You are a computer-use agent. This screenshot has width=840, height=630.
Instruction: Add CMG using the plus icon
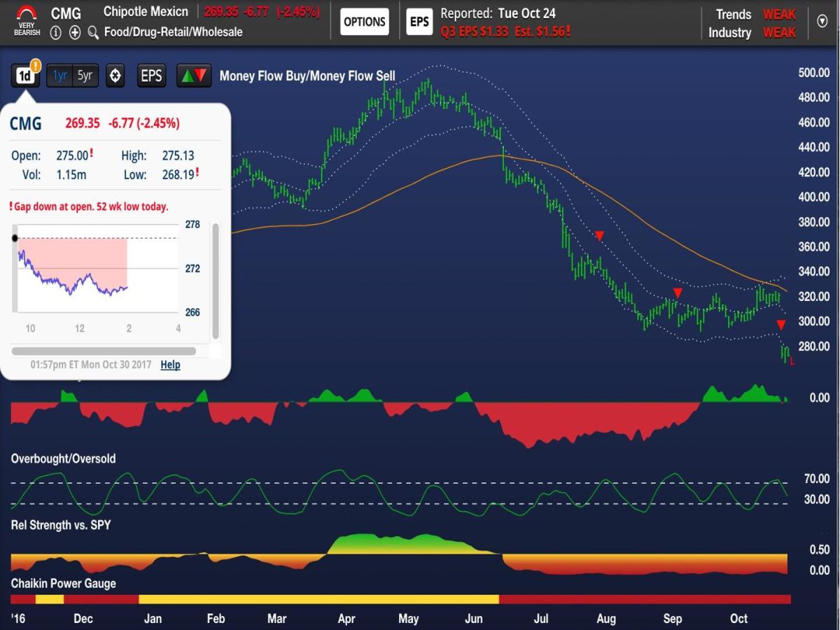pyautogui.click(x=75, y=32)
